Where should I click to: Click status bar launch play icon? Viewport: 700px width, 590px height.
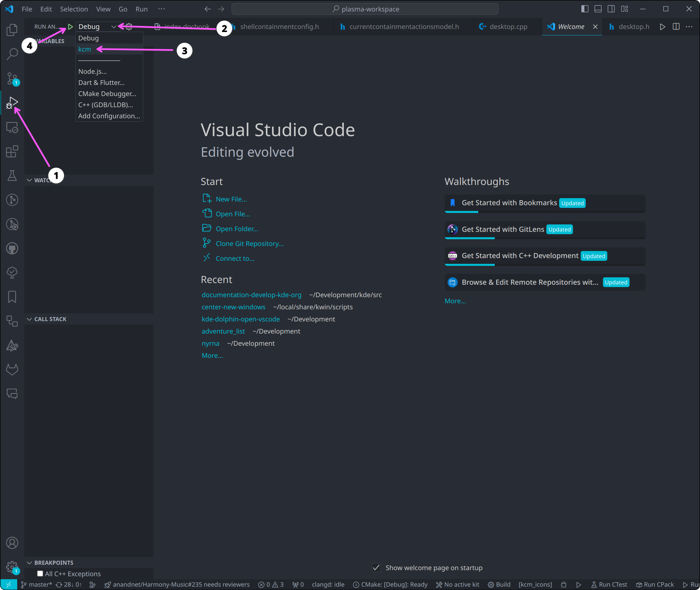(579, 585)
